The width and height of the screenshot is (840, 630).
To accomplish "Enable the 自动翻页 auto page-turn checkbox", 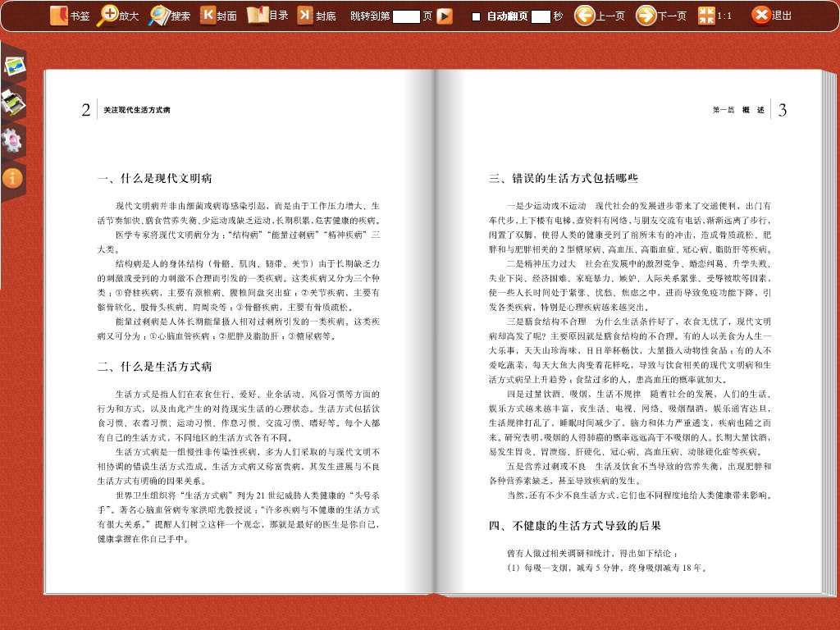I will click(476, 16).
